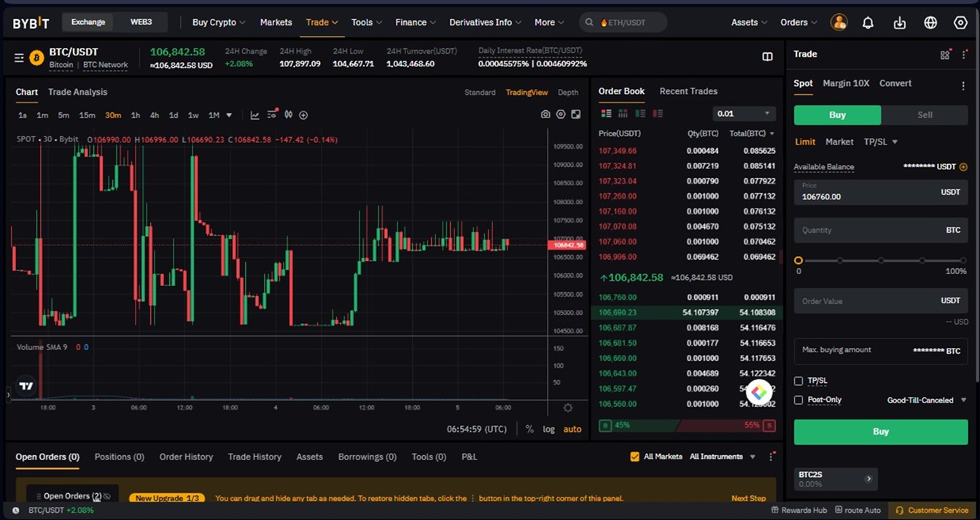This screenshot has height=520, width=980.
Task: Add funds with the plus icon beside USDT balance
Action: (x=963, y=167)
